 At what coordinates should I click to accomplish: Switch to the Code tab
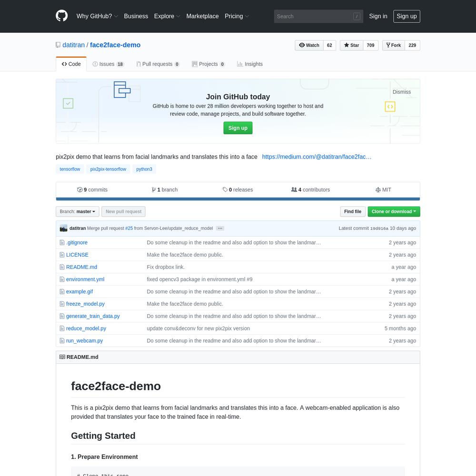71,64
